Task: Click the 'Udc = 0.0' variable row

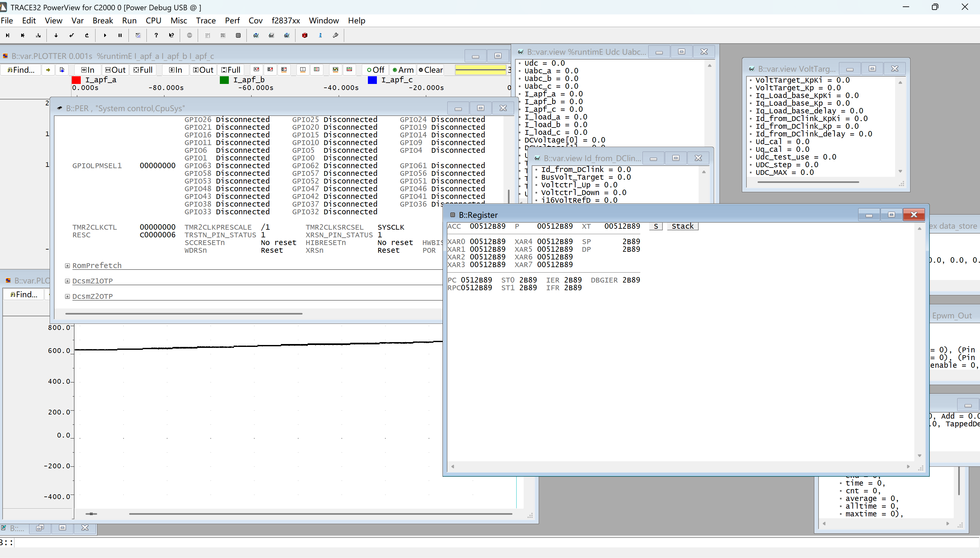Action: pyautogui.click(x=544, y=63)
